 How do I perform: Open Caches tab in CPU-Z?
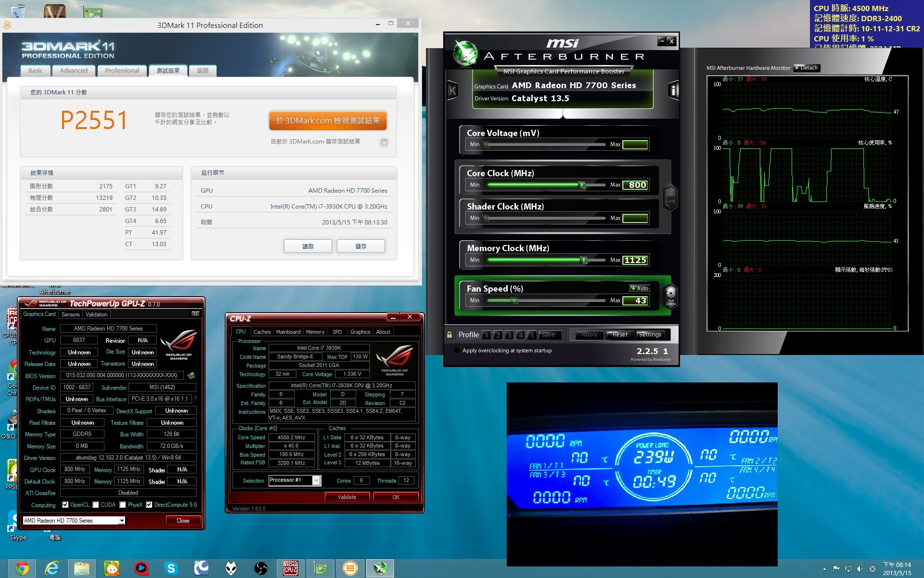(262, 332)
